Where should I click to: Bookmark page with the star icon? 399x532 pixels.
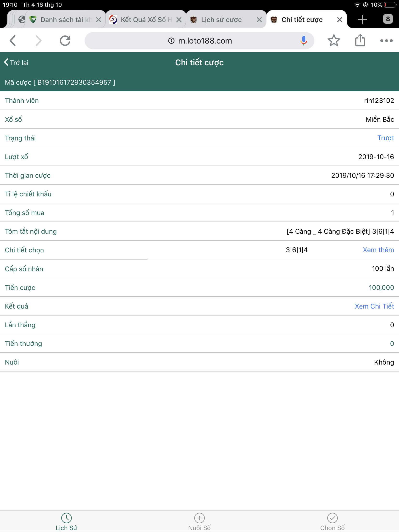pyautogui.click(x=334, y=40)
